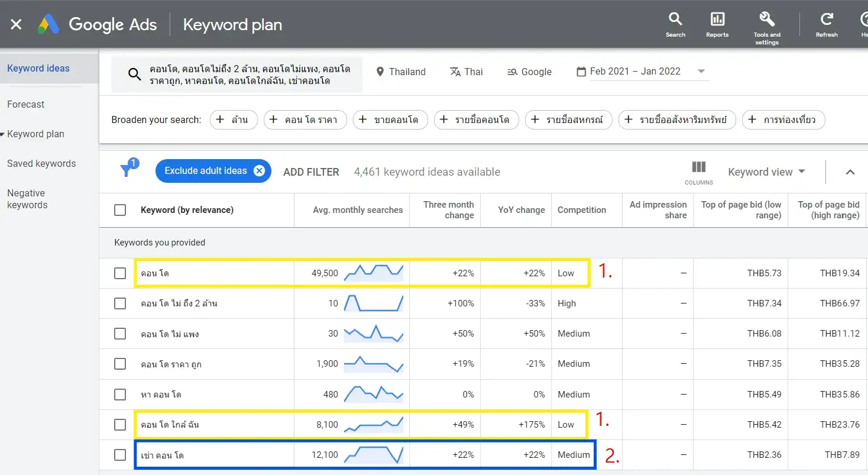Click the Refresh icon
868x475 pixels.
(826, 24)
